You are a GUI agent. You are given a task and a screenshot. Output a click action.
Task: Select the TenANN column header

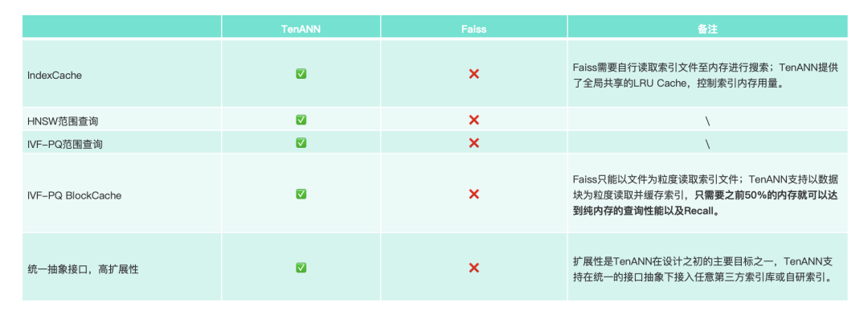click(301, 28)
